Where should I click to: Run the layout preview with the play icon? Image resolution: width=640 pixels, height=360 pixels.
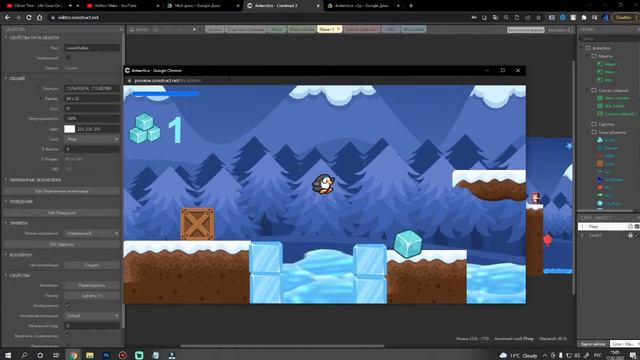[194, 29]
